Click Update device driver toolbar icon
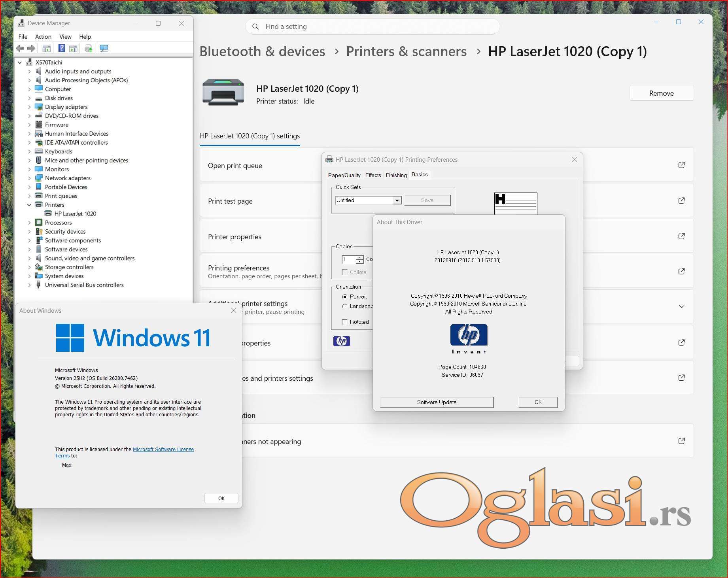 (88, 48)
